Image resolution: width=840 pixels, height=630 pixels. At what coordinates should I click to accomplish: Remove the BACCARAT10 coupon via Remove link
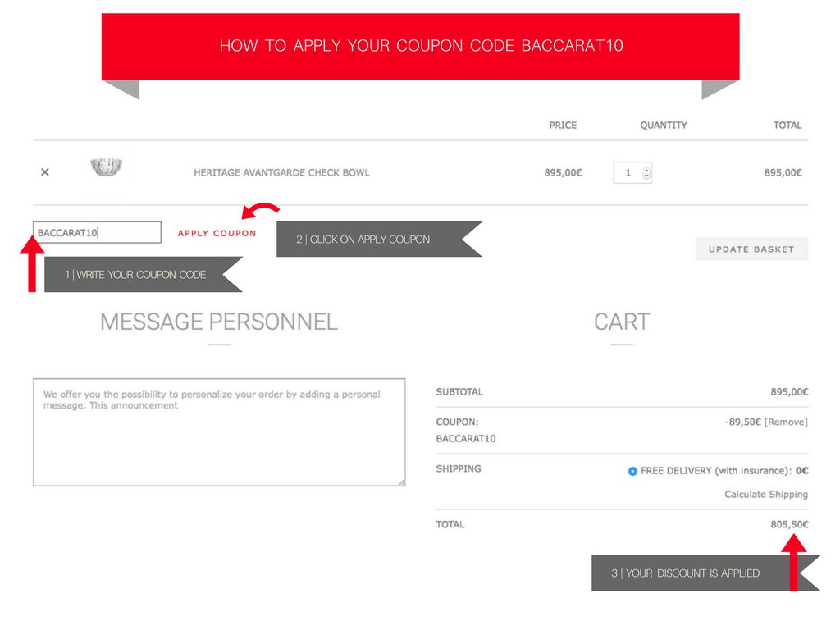786,422
